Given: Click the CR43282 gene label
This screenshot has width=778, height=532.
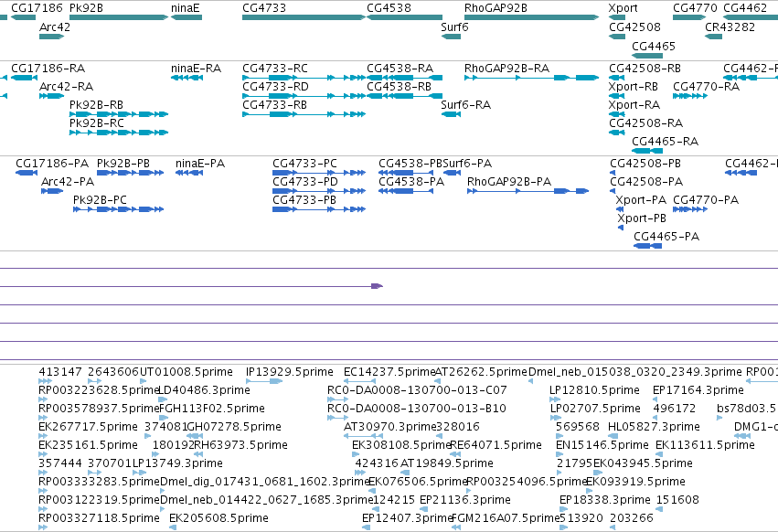Looking at the screenshot, I should (730, 27).
